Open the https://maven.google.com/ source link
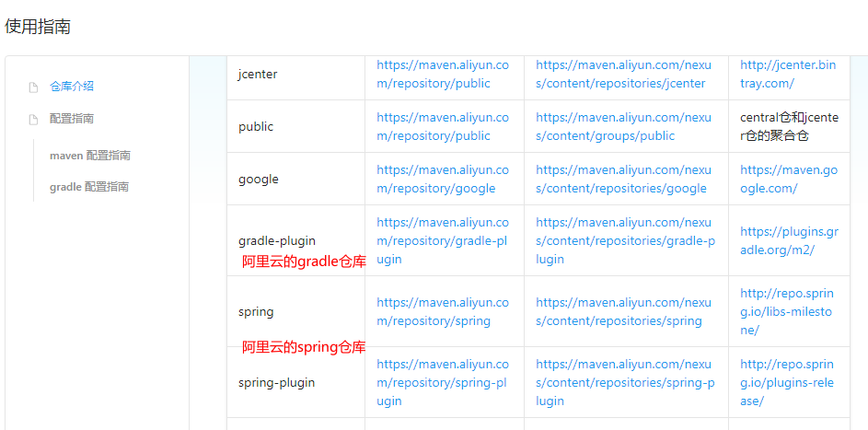This screenshot has height=430, width=868. [789, 180]
